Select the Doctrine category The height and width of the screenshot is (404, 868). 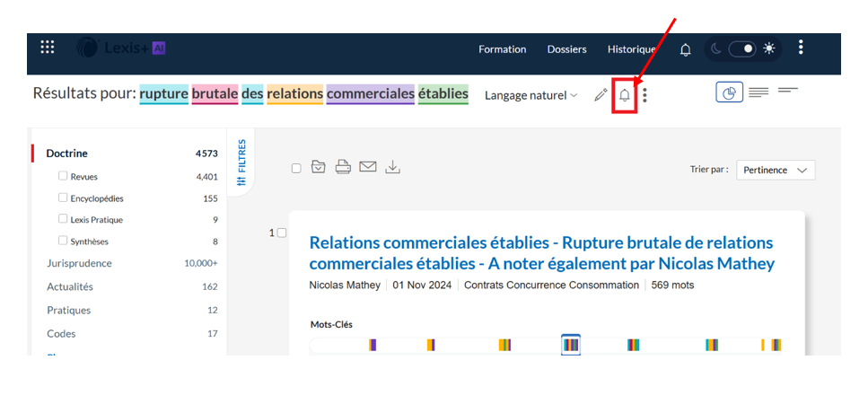[x=67, y=154]
